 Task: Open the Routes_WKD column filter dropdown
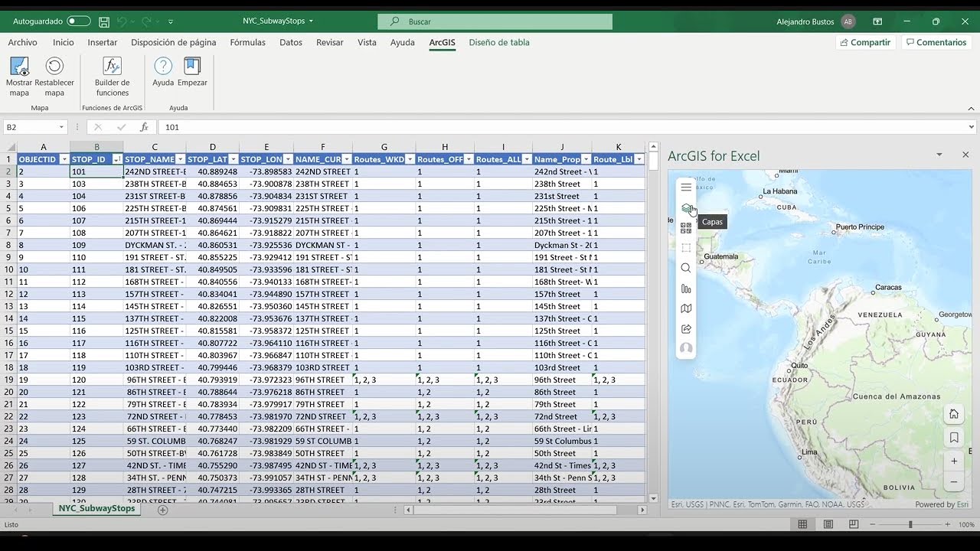410,159
